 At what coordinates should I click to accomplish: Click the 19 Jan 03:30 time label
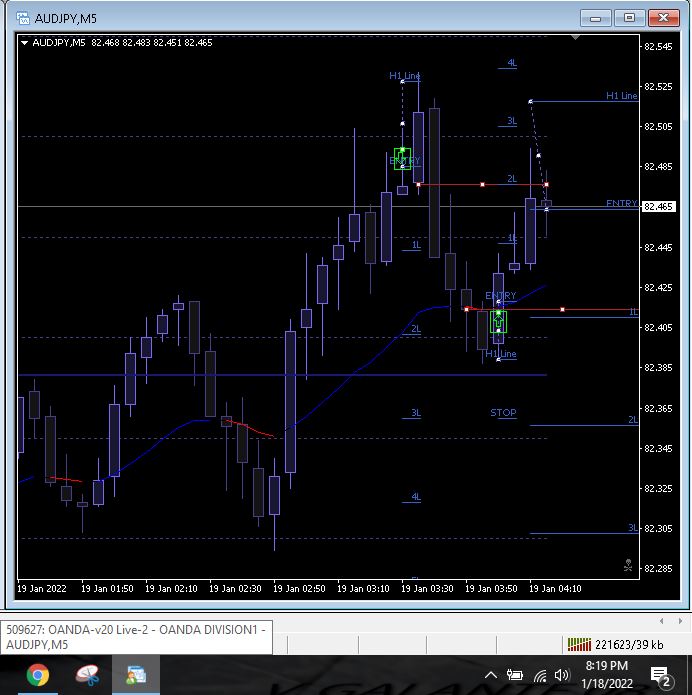[427, 589]
